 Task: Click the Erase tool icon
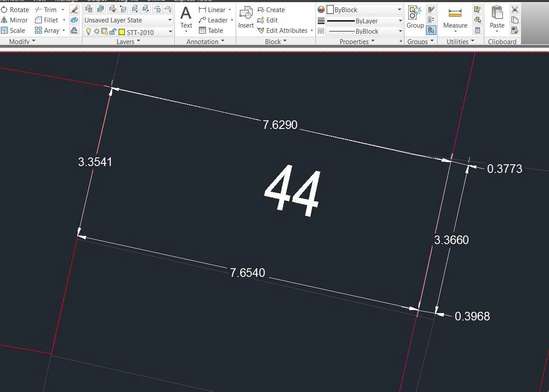coord(74,9)
